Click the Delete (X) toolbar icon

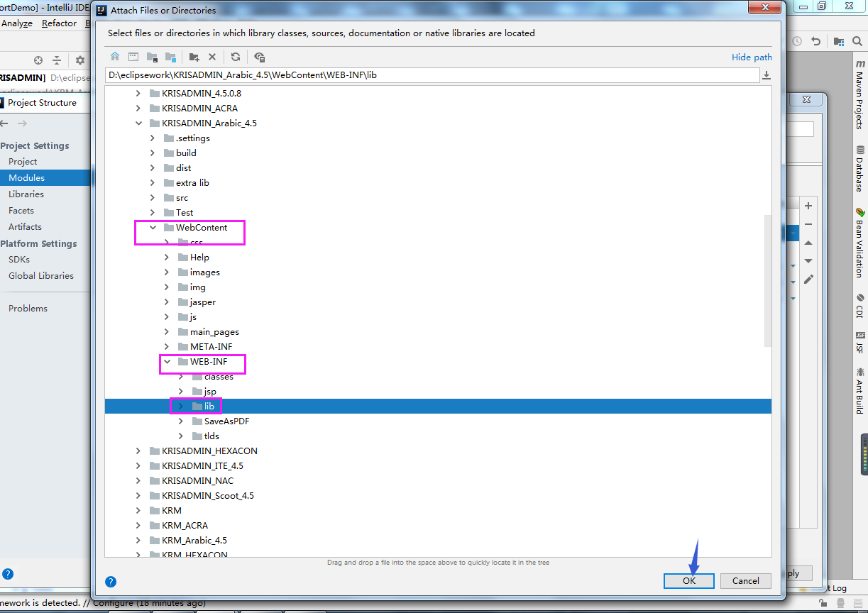point(211,57)
